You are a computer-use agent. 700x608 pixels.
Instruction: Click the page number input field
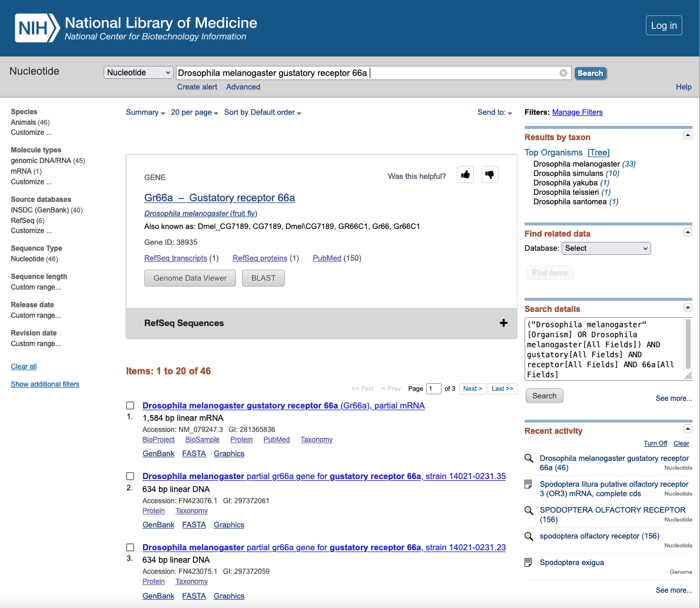(x=434, y=388)
